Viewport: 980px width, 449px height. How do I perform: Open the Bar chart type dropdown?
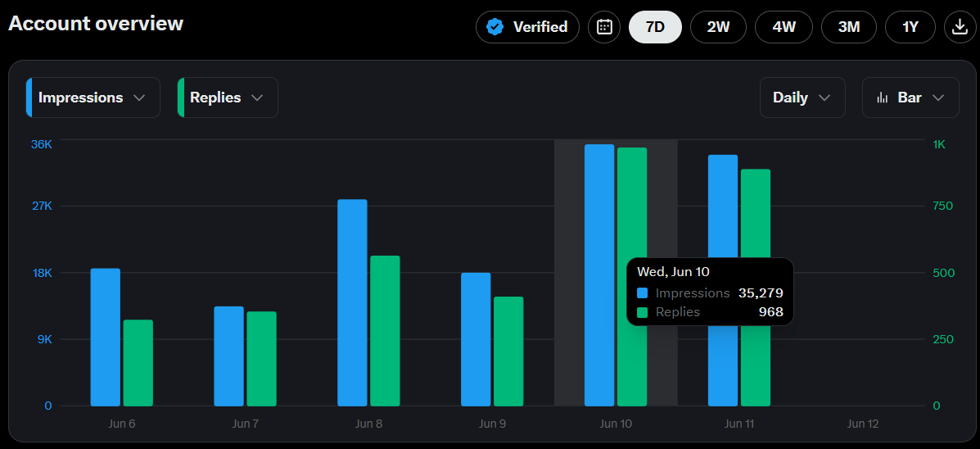coord(910,98)
